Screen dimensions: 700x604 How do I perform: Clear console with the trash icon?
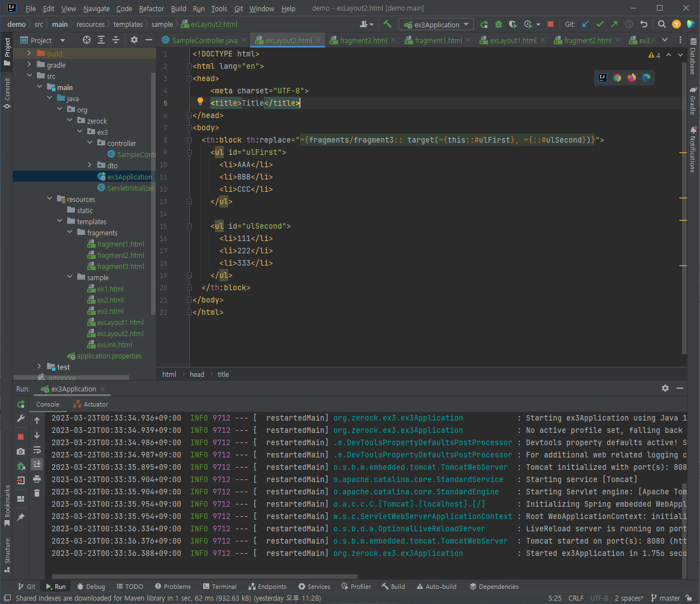(37, 493)
